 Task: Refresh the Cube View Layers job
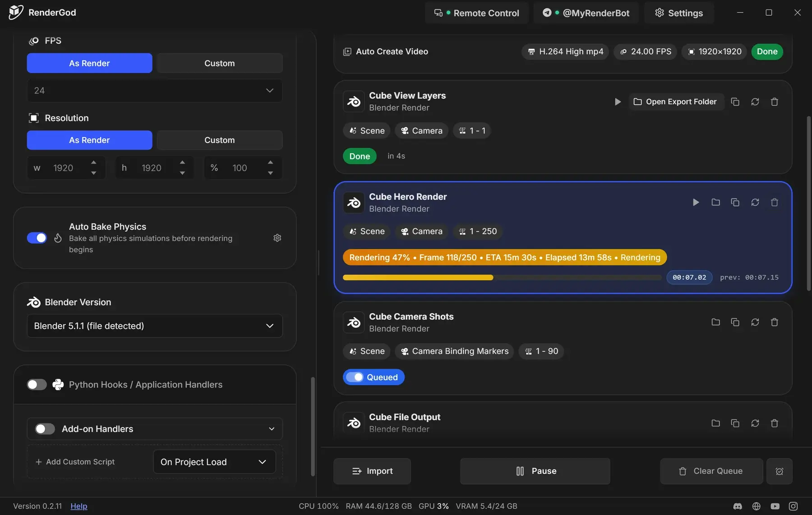coord(755,102)
